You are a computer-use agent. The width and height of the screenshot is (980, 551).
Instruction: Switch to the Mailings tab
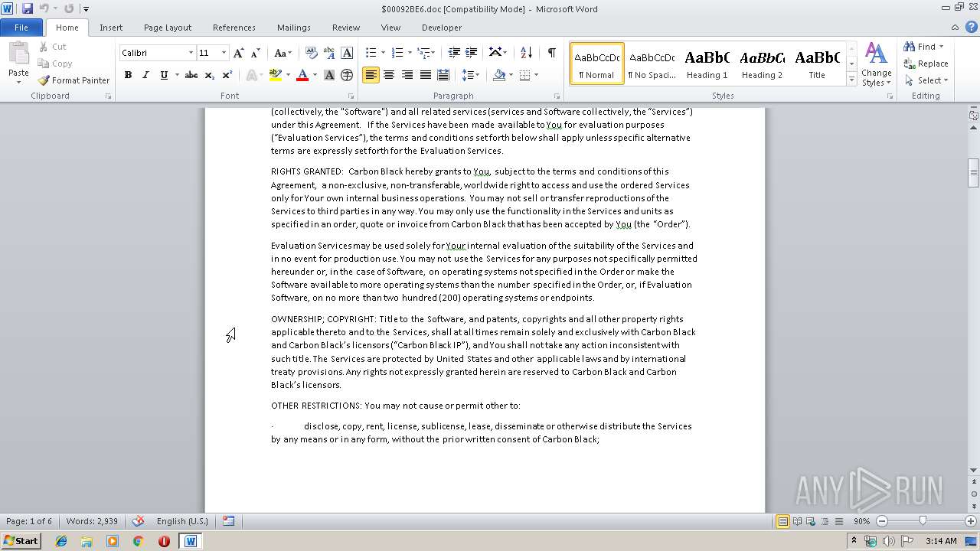click(294, 28)
